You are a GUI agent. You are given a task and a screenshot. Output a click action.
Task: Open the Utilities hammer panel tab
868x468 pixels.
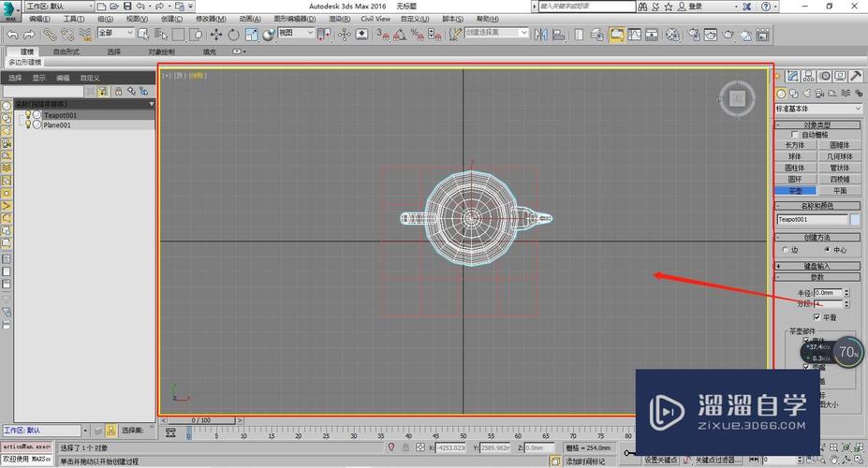[855, 77]
